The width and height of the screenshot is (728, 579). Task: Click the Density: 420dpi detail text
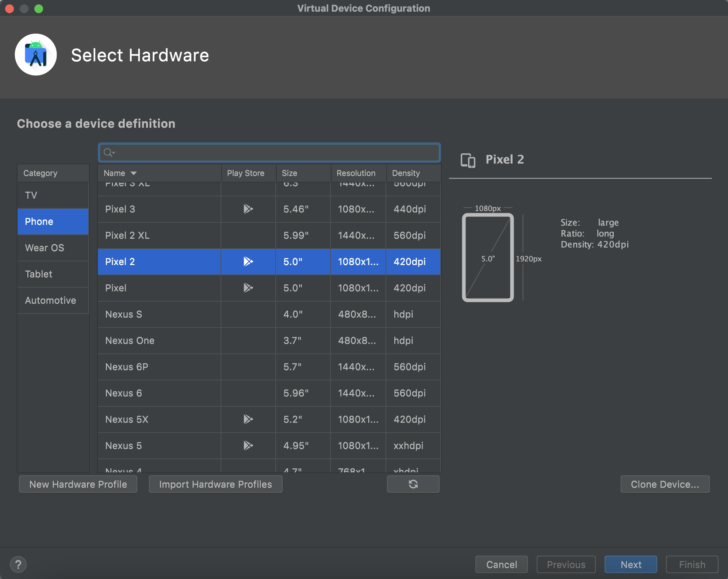595,244
